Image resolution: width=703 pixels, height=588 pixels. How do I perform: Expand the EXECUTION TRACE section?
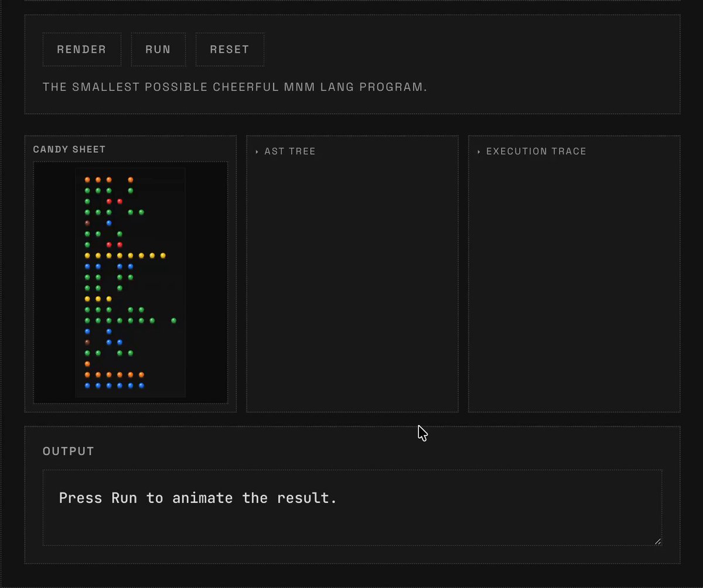click(x=536, y=151)
